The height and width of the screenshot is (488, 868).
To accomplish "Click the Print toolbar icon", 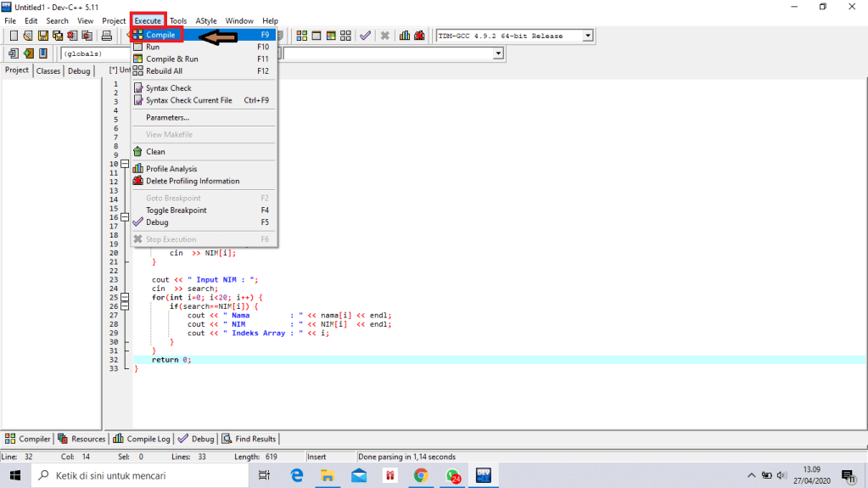I will coord(107,36).
